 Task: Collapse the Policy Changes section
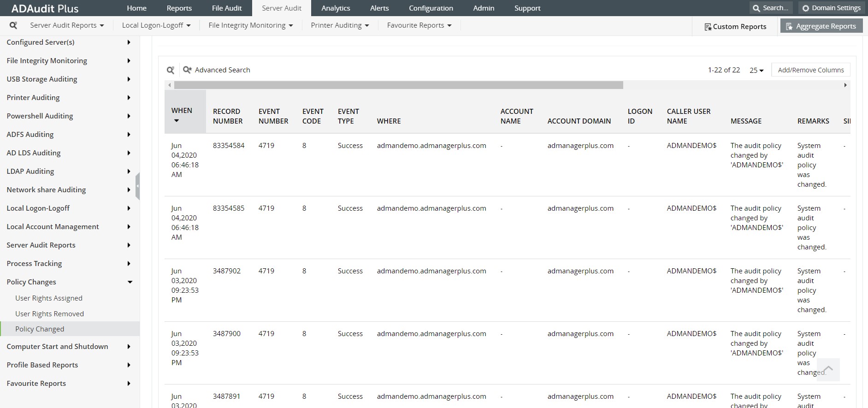[70, 282]
